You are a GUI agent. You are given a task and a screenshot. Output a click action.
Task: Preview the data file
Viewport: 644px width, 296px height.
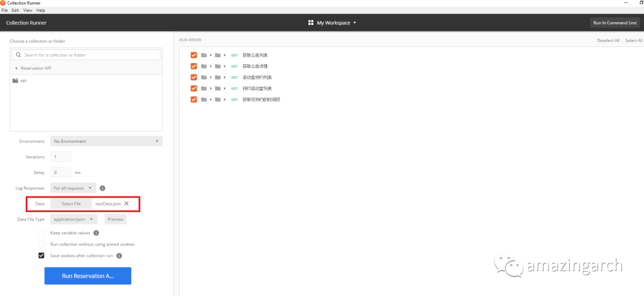coord(116,219)
